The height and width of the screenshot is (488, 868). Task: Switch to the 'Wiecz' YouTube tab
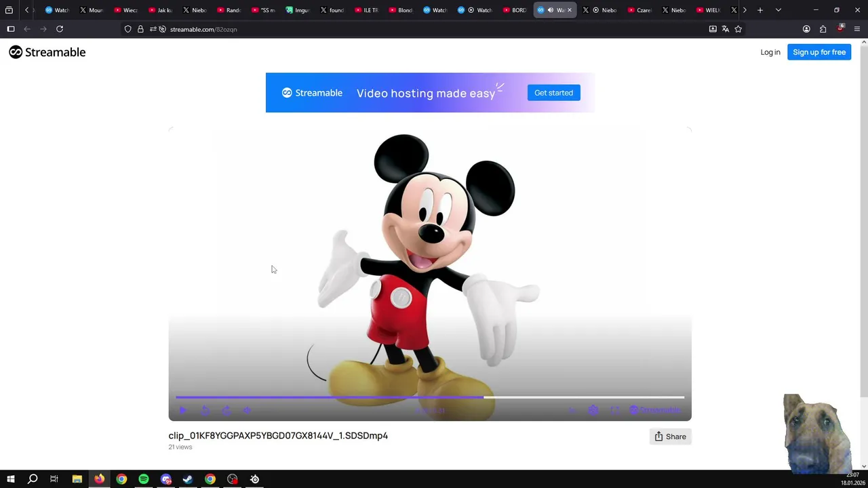(125, 10)
